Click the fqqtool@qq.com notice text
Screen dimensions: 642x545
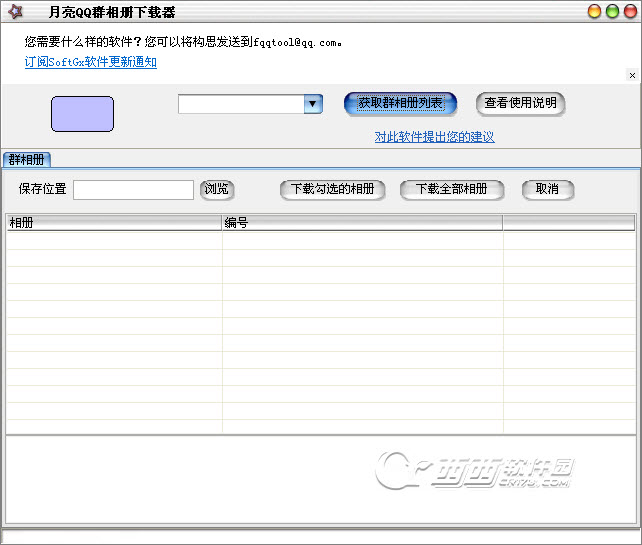[183, 42]
